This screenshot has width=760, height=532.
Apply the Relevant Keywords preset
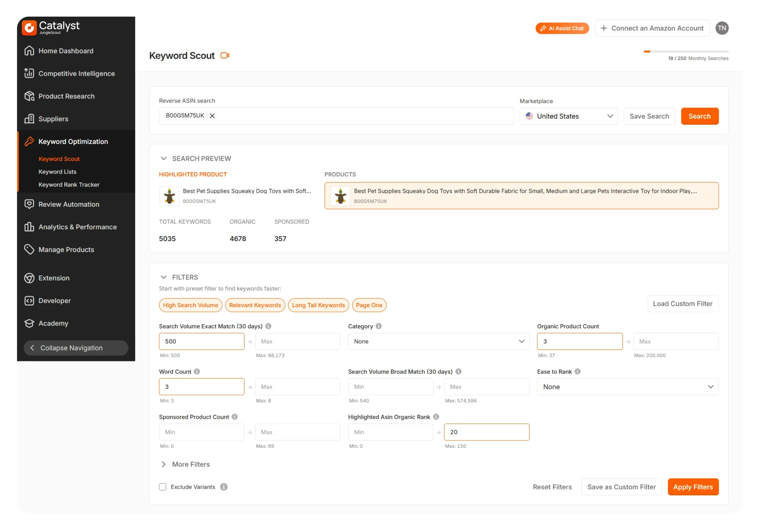pos(255,305)
